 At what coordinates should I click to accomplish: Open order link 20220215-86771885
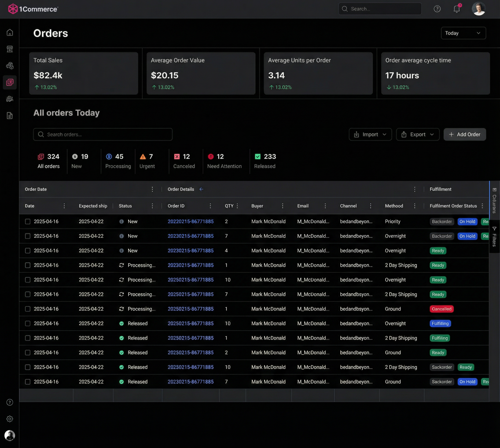(190, 221)
